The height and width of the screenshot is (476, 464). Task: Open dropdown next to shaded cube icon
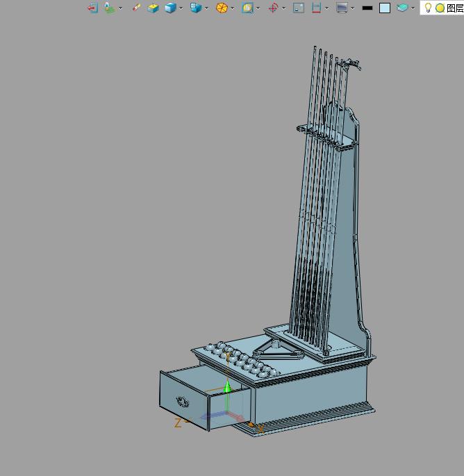tap(181, 8)
